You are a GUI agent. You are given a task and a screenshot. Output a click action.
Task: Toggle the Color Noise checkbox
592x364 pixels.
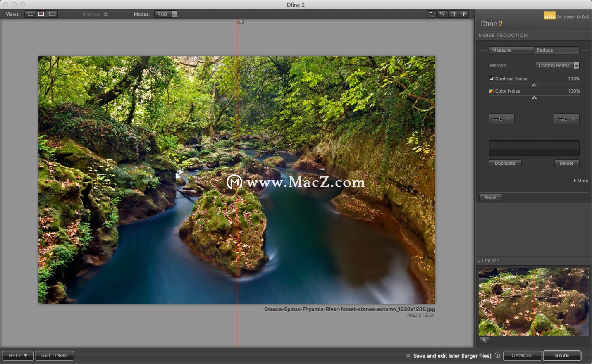[x=491, y=91]
